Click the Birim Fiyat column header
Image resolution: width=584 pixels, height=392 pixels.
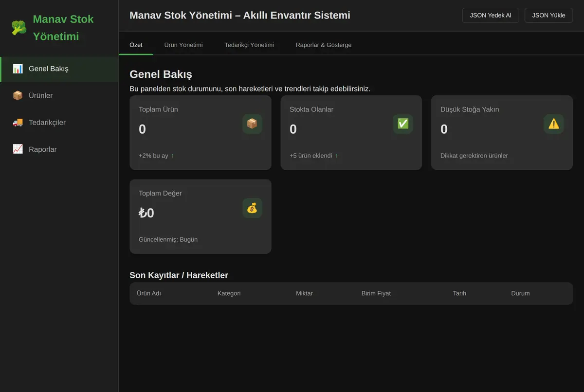(376, 293)
